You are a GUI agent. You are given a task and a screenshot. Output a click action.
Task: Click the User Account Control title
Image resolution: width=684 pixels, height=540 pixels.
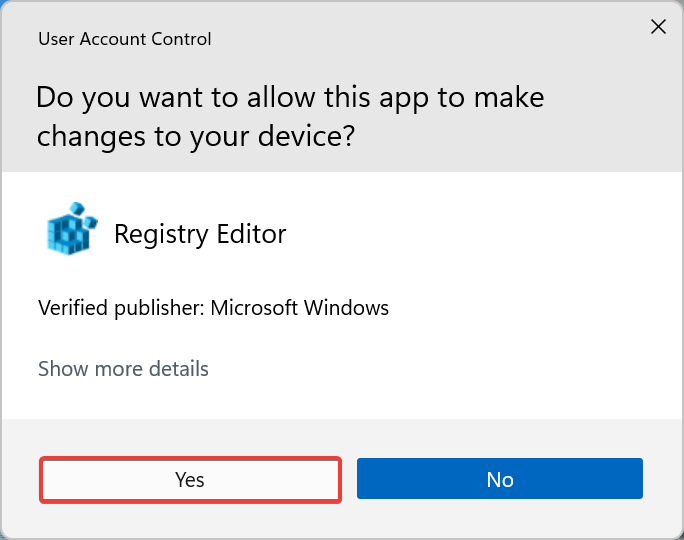[x=125, y=39]
